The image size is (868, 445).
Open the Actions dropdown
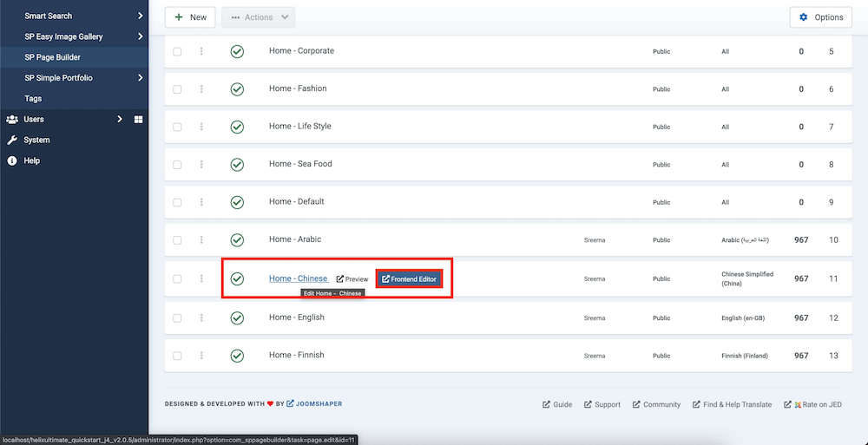pyautogui.click(x=259, y=17)
